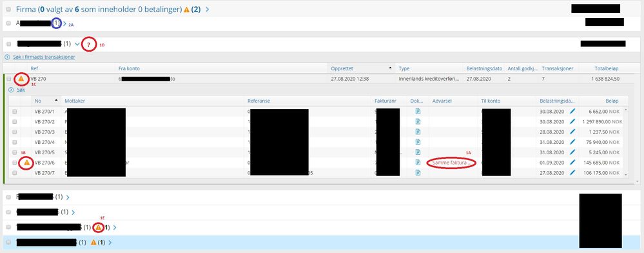This screenshot has width=644, height=253.
Task: Click warning triangle beside VB 270 batch
Action: [21, 78]
